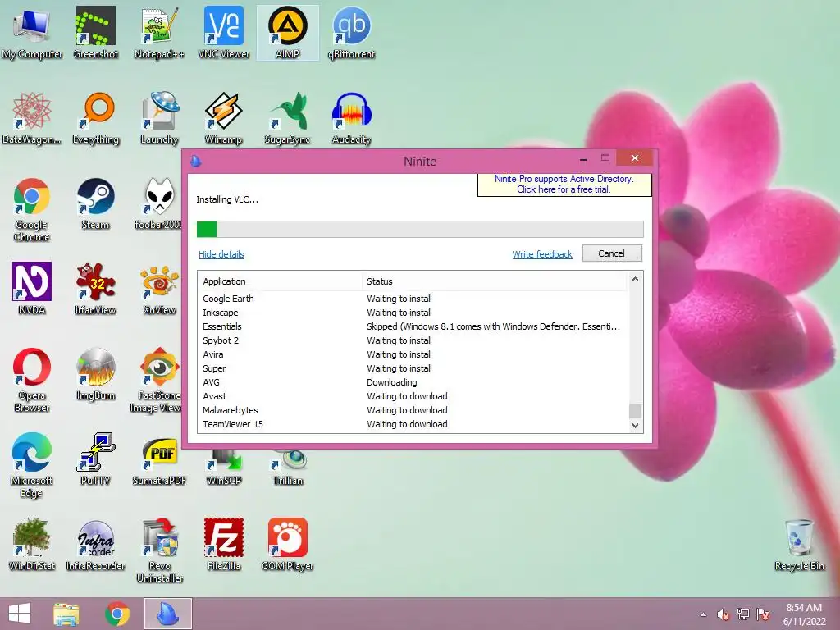Select the Steam desktop shortcut
Viewport: 840px width, 630px height.
click(x=95, y=204)
